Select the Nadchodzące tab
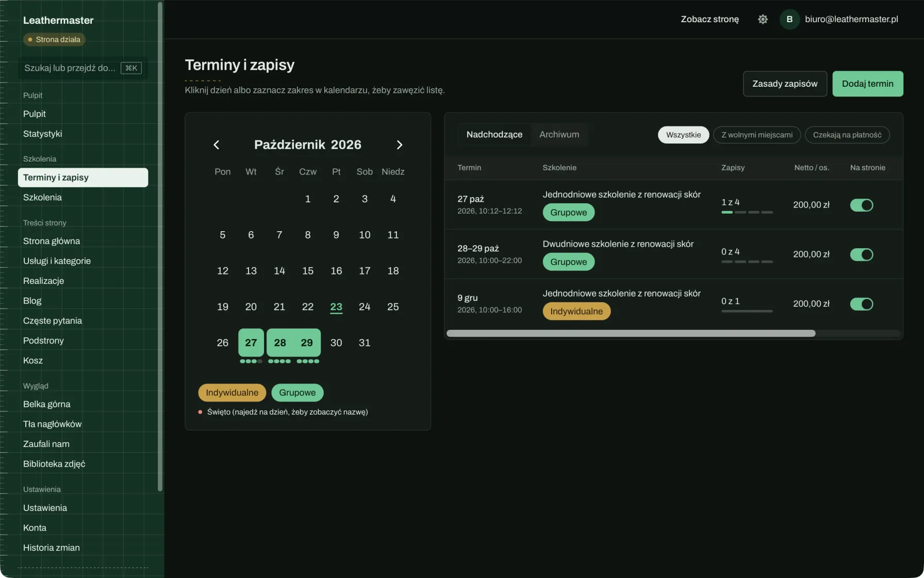 click(494, 135)
